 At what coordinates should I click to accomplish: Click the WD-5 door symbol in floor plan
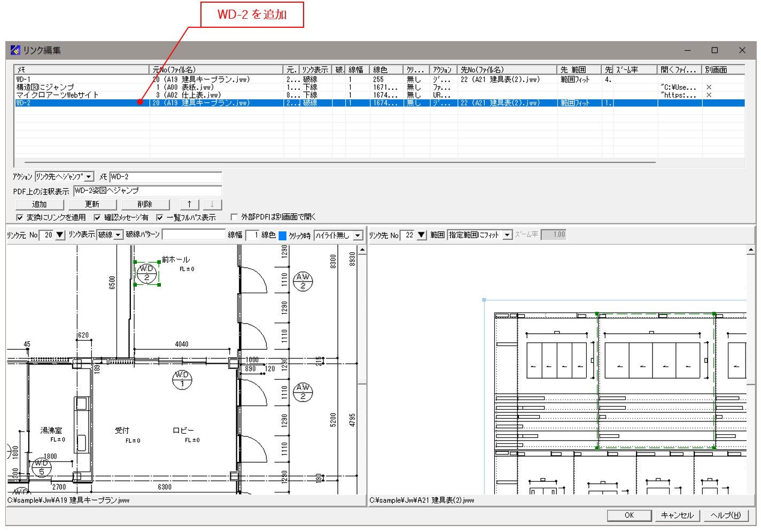pos(42,467)
